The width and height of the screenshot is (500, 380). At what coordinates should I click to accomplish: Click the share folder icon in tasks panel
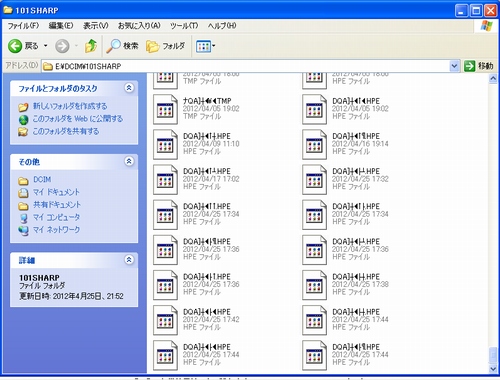tap(23, 132)
